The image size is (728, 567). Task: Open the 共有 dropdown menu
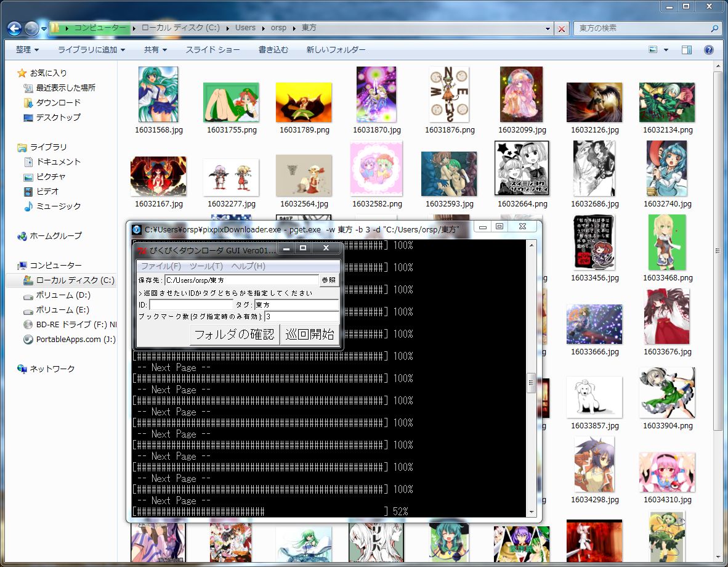pyautogui.click(x=156, y=49)
